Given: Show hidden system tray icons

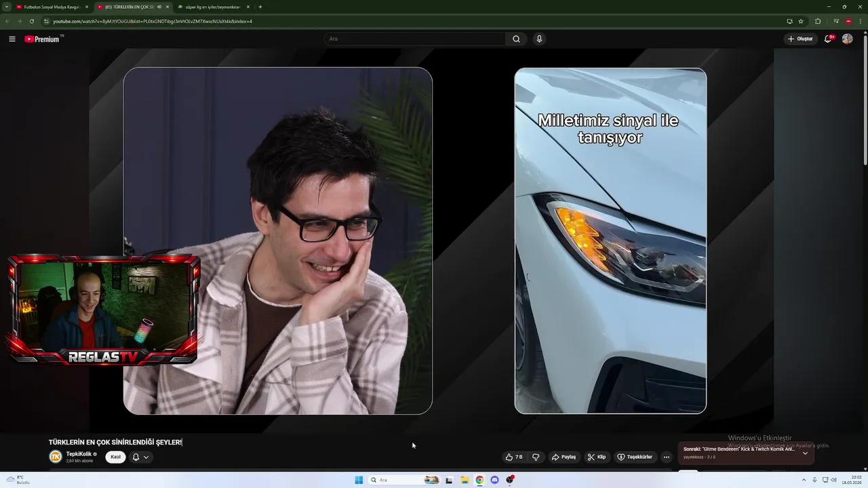Looking at the screenshot, I should point(804,480).
